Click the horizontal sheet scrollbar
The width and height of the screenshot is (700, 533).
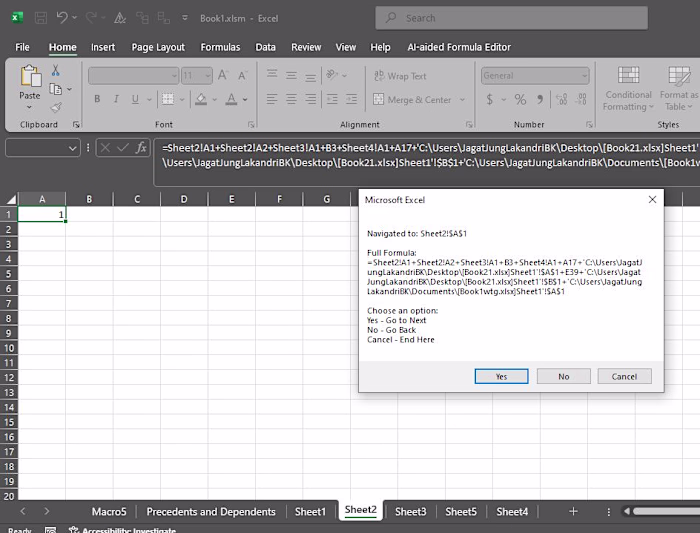click(x=666, y=511)
